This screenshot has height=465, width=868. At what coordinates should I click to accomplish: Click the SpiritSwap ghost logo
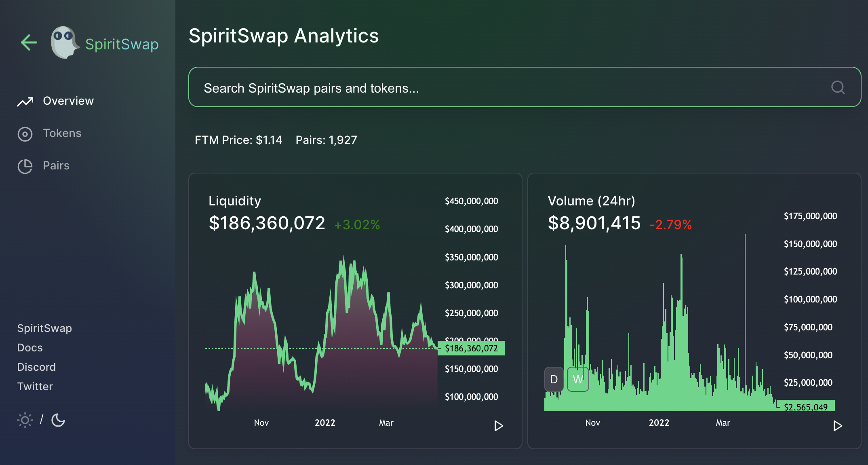65,42
